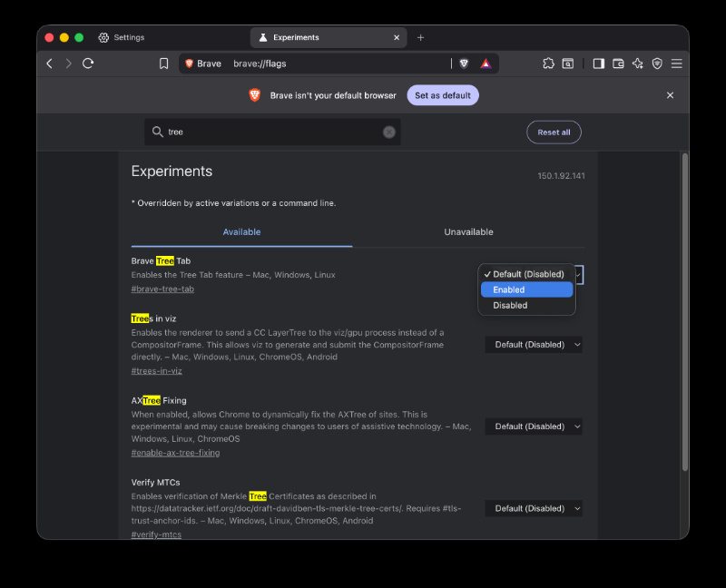Open the tab search icon in toolbar
This screenshot has width=726, height=588.
[x=568, y=64]
